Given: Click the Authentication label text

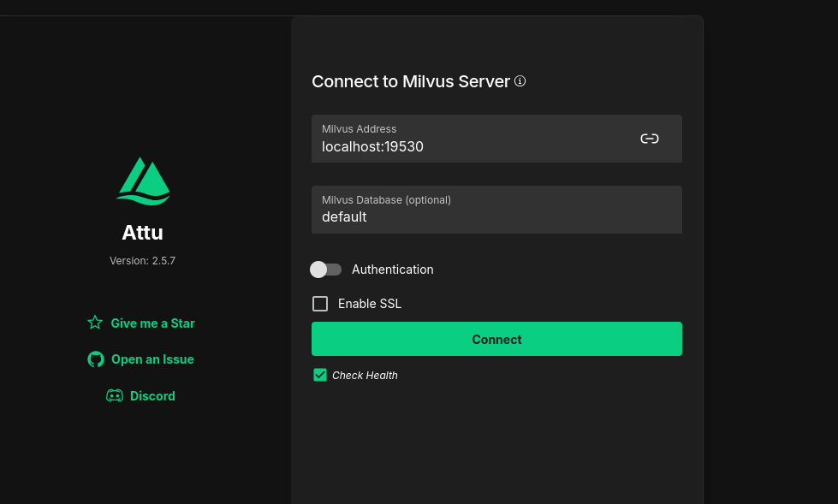Looking at the screenshot, I should [392, 270].
